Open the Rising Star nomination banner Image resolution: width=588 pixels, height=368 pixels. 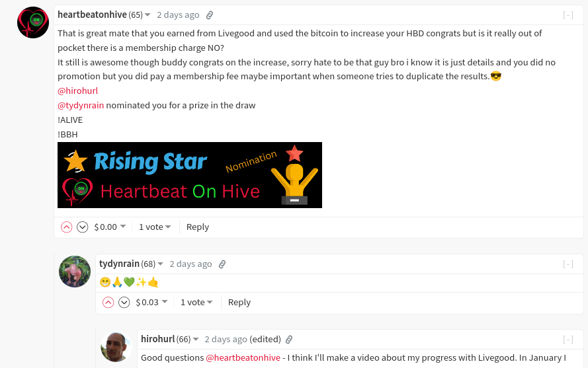coord(190,175)
